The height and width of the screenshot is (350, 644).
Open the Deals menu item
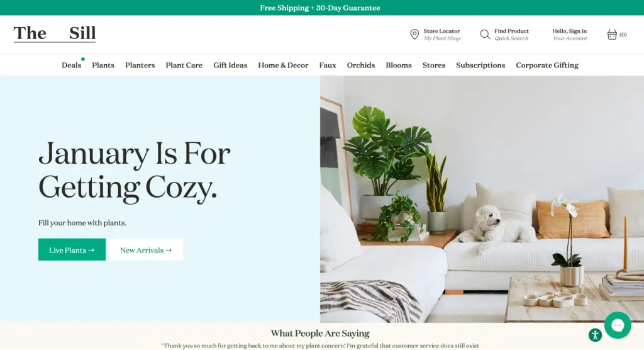(72, 65)
